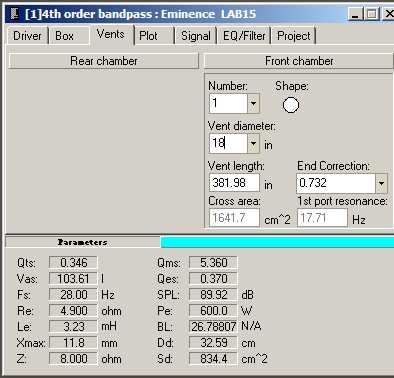Select the Vents tab
Viewport: 394px width, 378px height.
111,34
